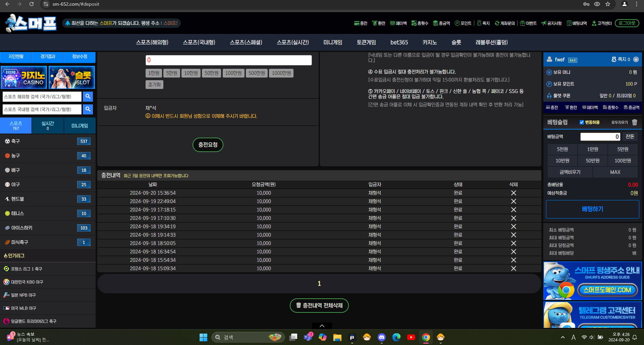
Task: Click the power icon next to 쪽지 0
Action: [636, 59]
